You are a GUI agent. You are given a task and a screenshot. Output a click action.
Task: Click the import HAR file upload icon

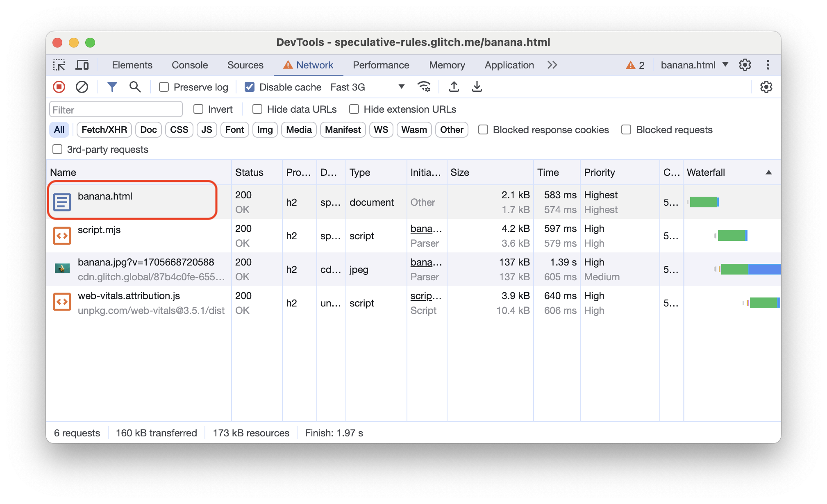454,87
